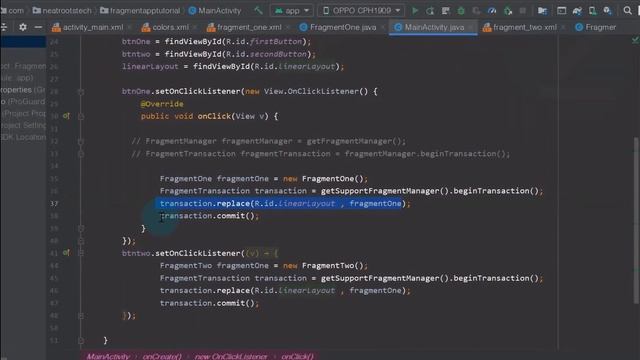The width and height of the screenshot is (640, 360).
Task: Click the project panel settings gear icon
Action: tap(23, 27)
